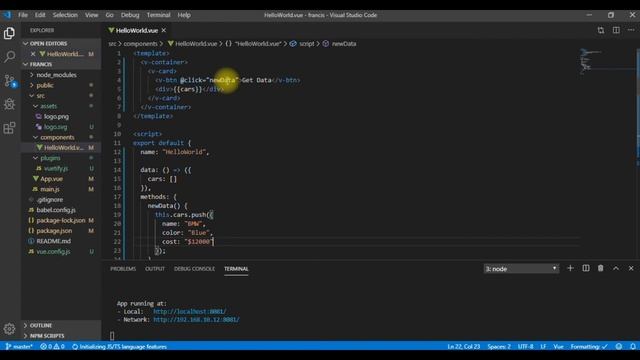Open the Debug view icon

[9, 104]
